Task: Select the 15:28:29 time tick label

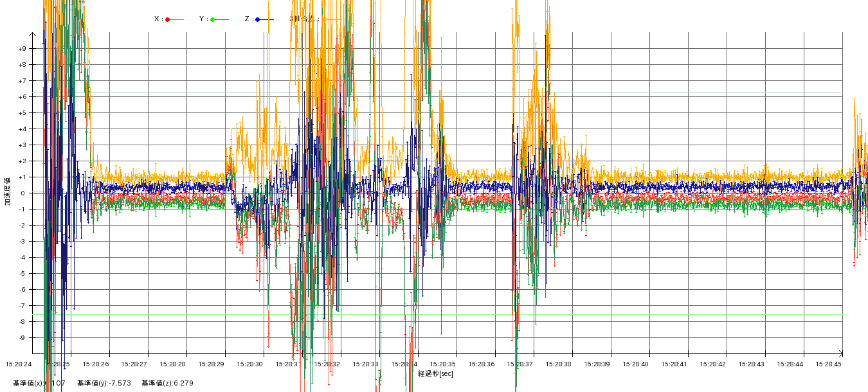Action: [x=212, y=364]
